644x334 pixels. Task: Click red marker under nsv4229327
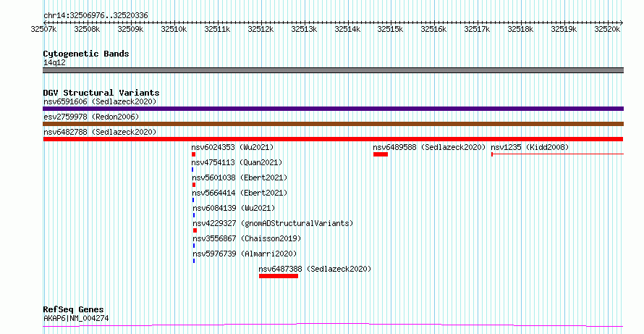[195, 230]
